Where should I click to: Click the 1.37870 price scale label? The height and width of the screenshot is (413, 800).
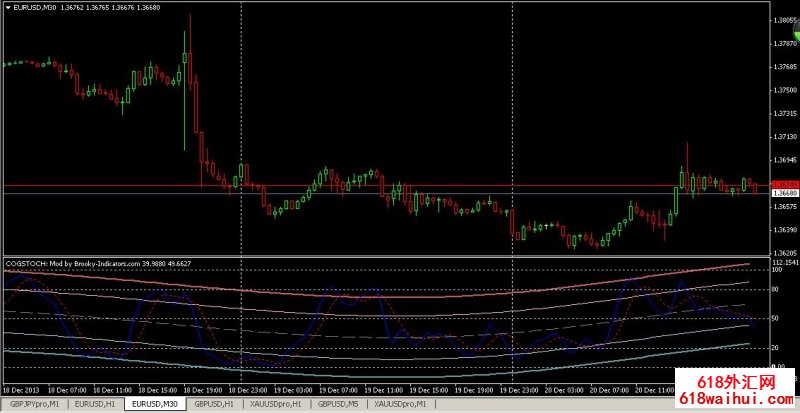pyautogui.click(x=785, y=44)
